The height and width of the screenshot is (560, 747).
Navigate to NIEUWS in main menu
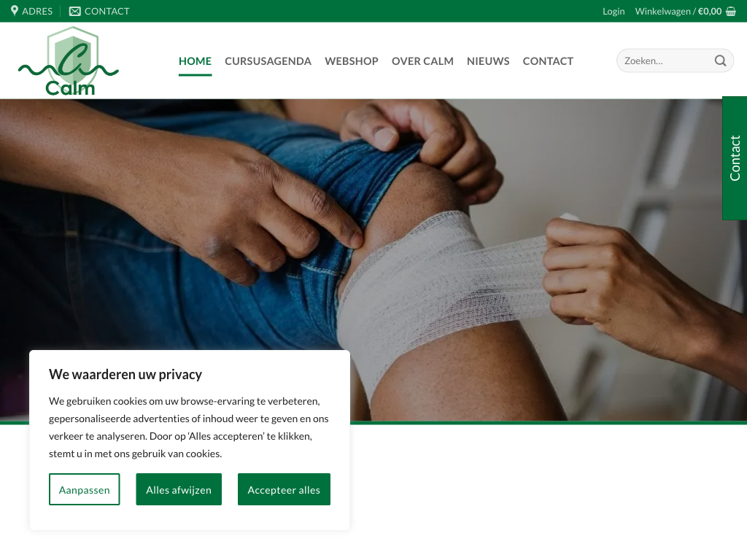tap(488, 61)
